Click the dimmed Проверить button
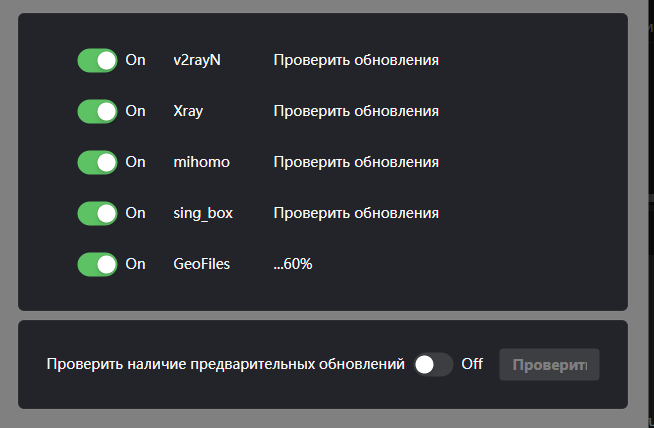The image size is (654, 428). 549,365
